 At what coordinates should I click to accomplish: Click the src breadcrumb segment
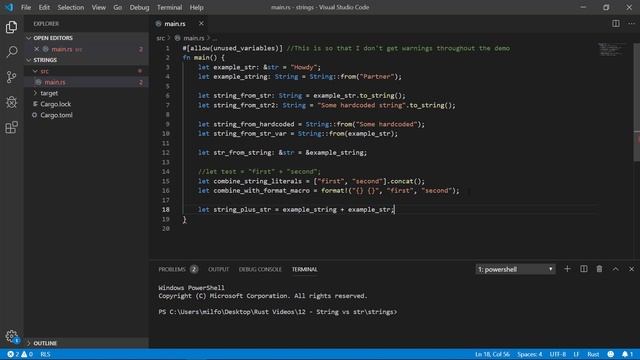point(160,38)
